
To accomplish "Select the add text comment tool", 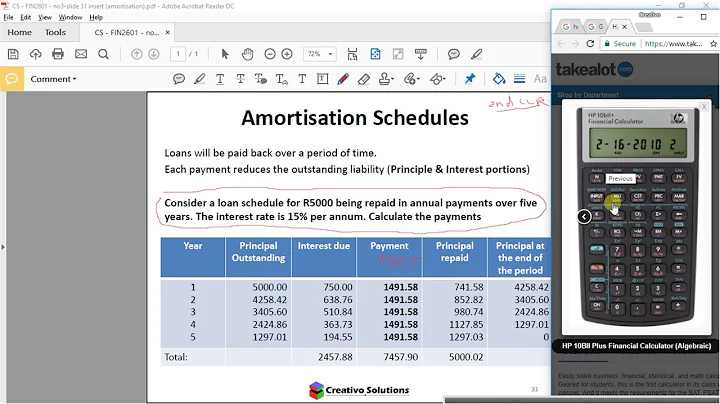I will (302, 79).
